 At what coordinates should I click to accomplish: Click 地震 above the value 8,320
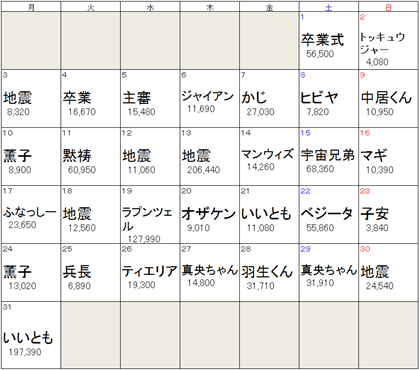click(18, 98)
